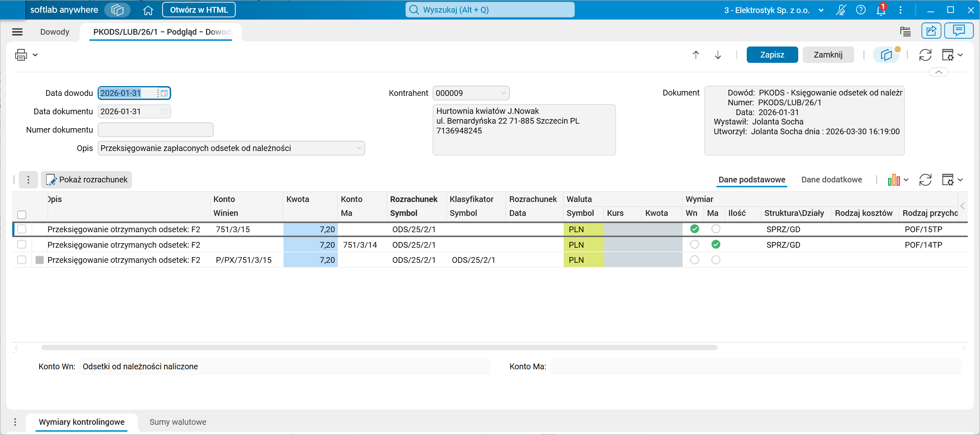Open the notifications bell
The height and width of the screenshot is (435, 980).
[x=881, y=10]
